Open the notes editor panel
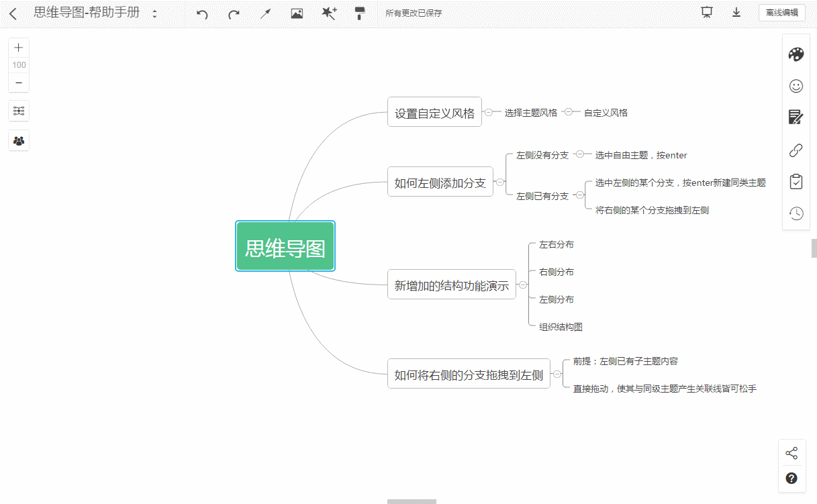The image size is (817, 504). click(x=796, y=117)
